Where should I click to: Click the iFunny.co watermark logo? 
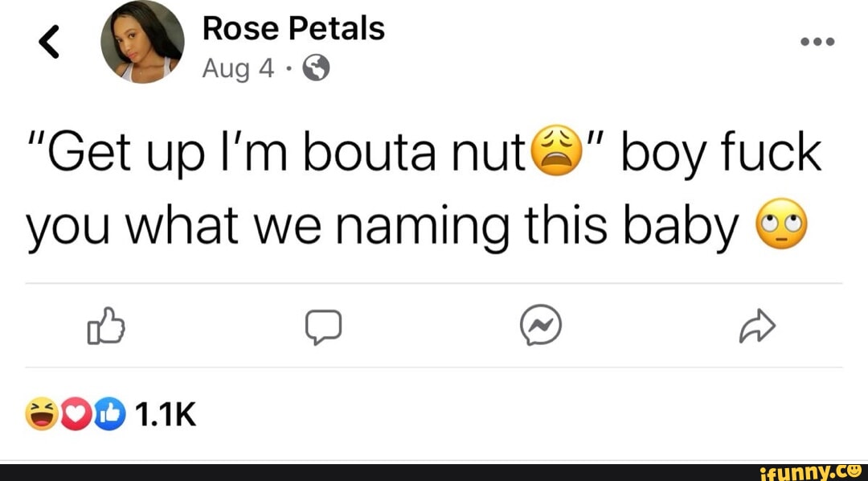click(819, 470)
